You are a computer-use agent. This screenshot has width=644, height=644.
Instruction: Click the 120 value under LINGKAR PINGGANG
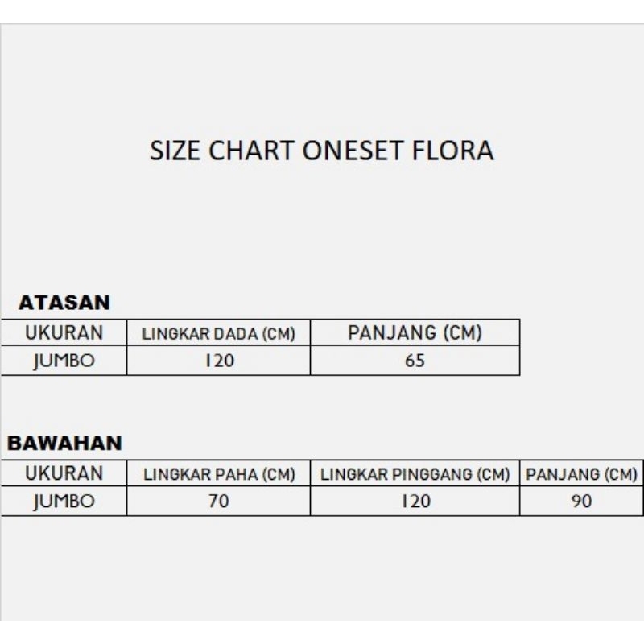pyautogui.click(x=415, y=502)
